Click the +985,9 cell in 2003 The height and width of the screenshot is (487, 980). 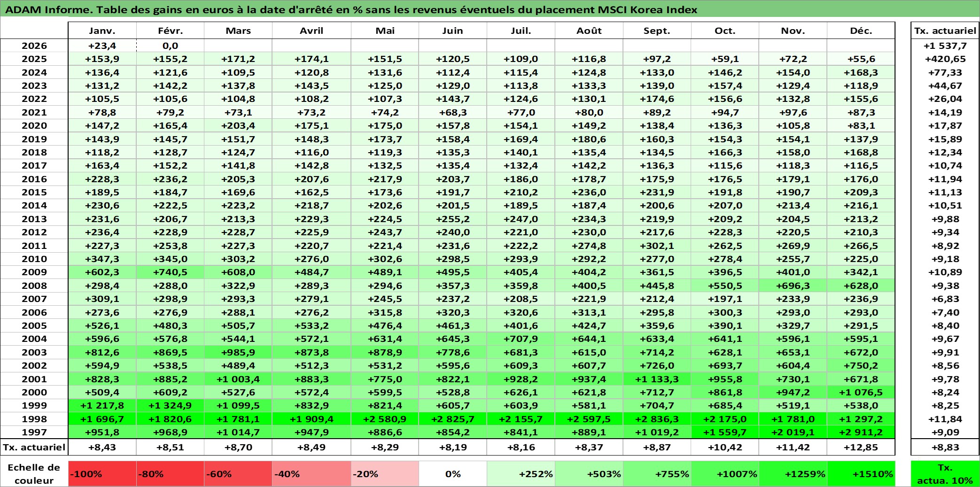pyautogui.click(x=238, y=352)
